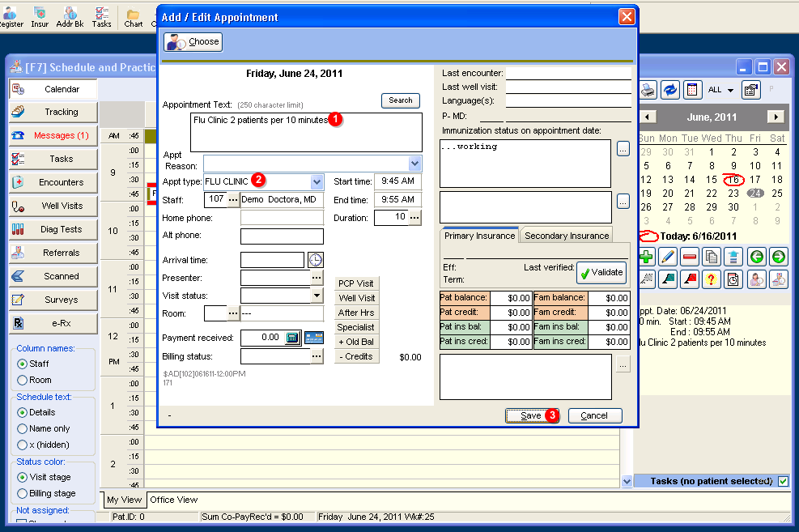Click the blue refresh arrows icon
Viewport: 799px width, 532px height.
[670, 90]
